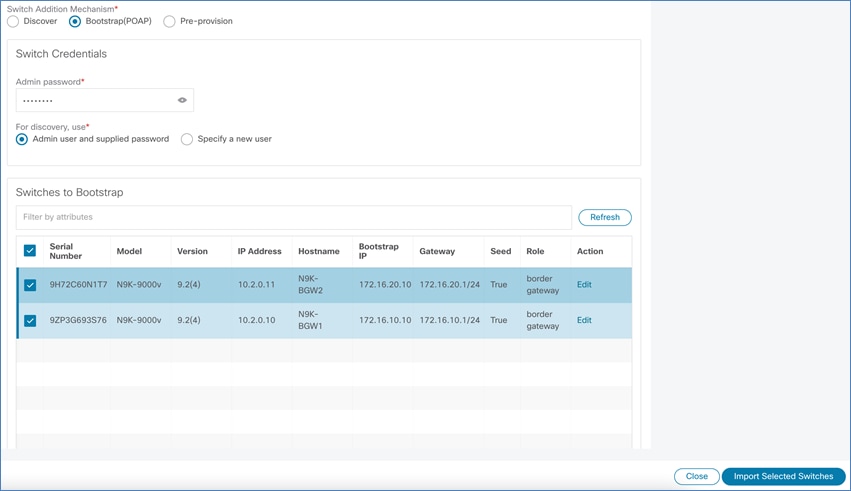Sort by the Gateway column header
The image size is (851, 491).
pos(437,251)
